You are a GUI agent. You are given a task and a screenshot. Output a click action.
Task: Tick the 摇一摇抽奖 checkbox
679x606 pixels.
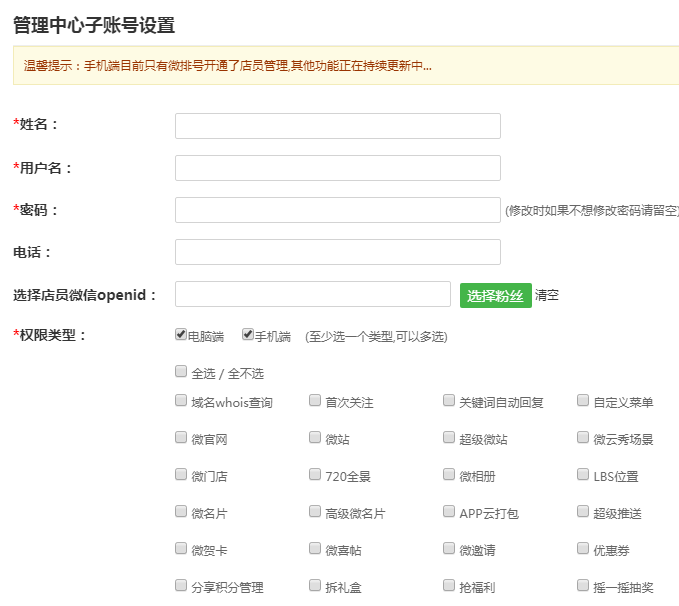583,585
